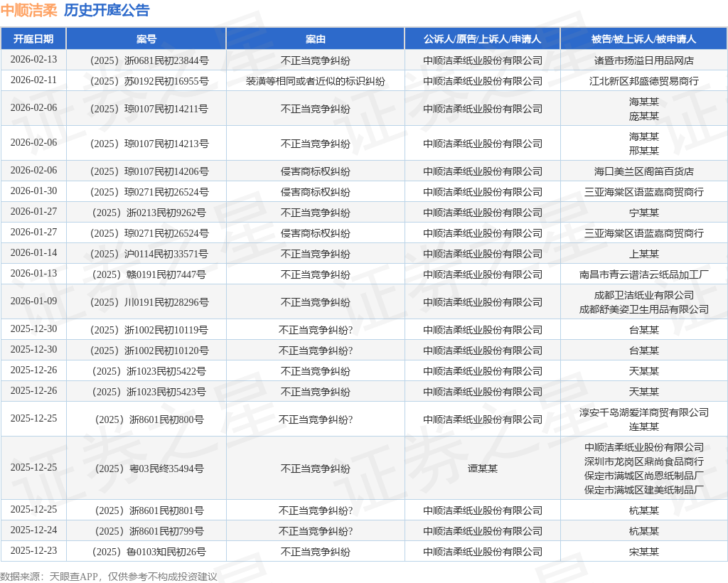Select the 案号 column header
Screen dimensions: 728x583
click(146, 39)
